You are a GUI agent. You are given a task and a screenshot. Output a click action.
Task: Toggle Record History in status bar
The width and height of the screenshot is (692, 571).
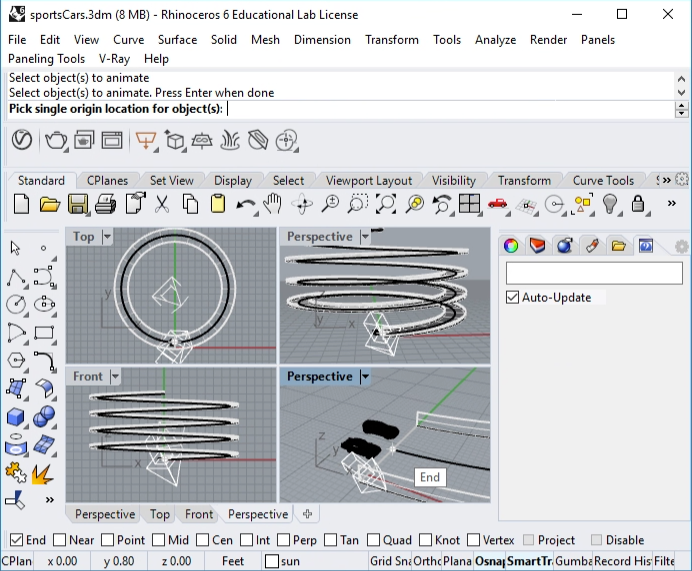pos(623,561)
